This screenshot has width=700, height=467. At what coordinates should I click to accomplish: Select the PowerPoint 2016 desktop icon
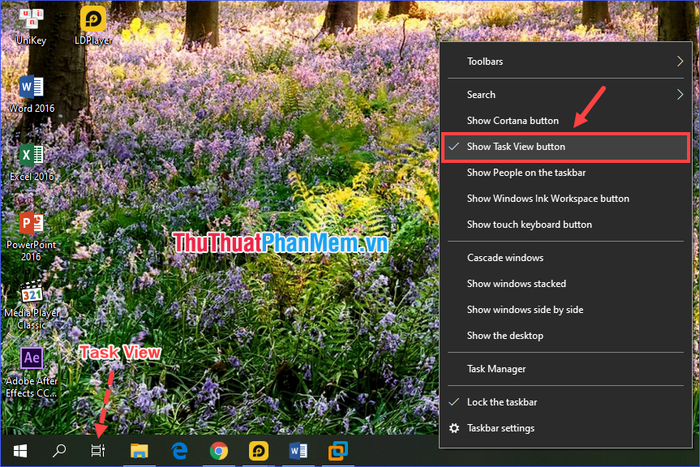point(31,237)
